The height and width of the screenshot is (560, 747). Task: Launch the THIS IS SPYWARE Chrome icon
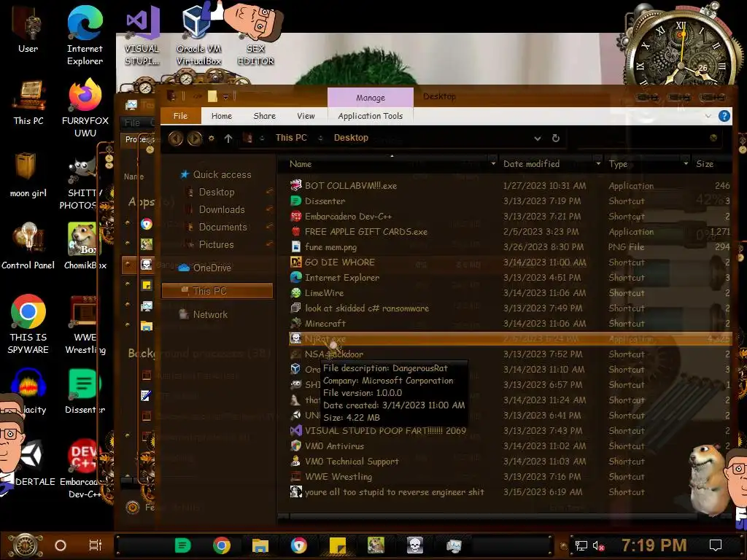(28, 324)
